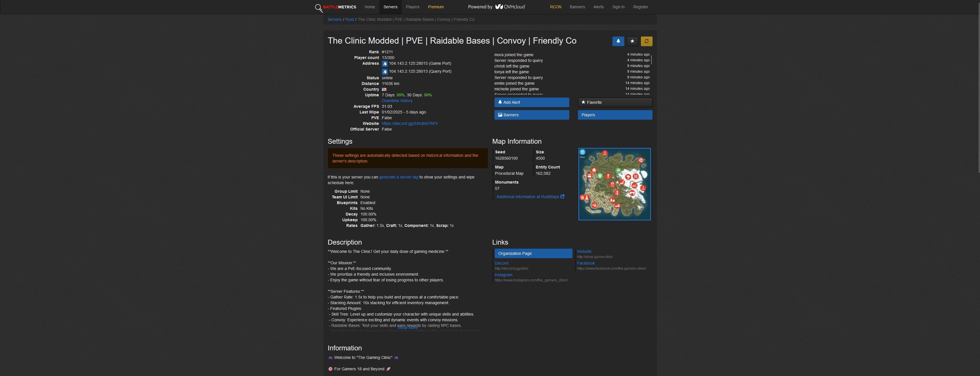Open Alerts in the top navigation
The image size is (980, 376).
[x=598, y=7]
